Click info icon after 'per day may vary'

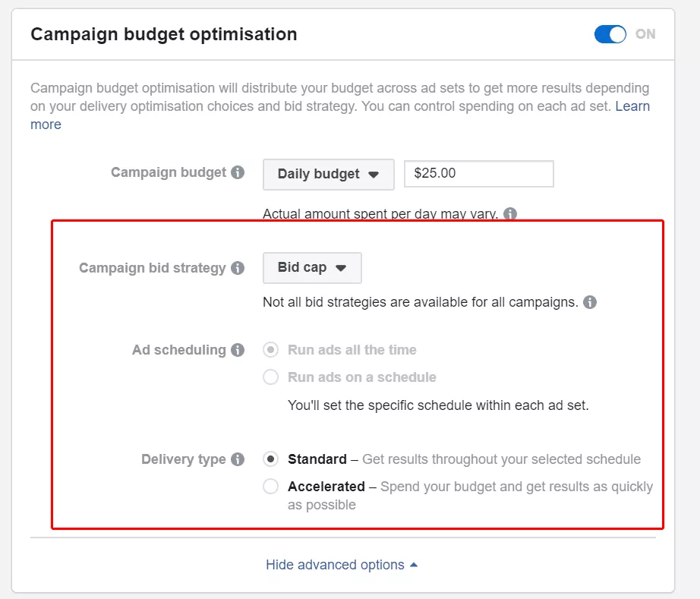510,214
